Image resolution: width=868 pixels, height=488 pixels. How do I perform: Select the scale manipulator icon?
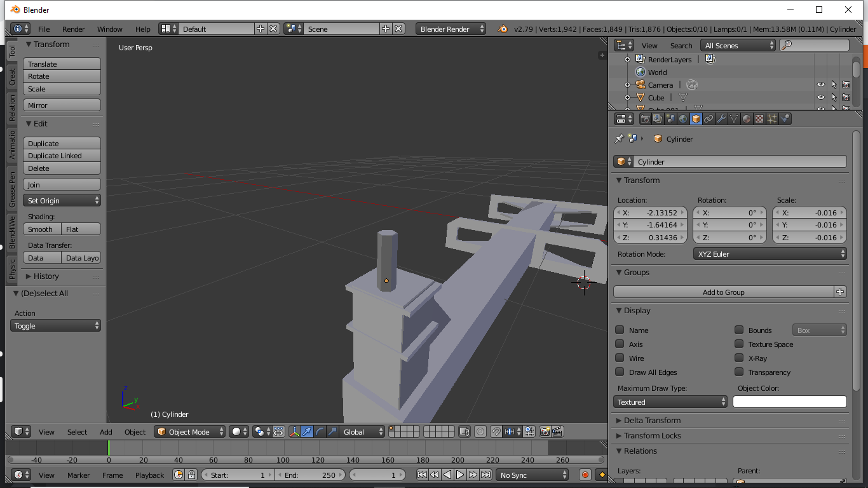333,431
